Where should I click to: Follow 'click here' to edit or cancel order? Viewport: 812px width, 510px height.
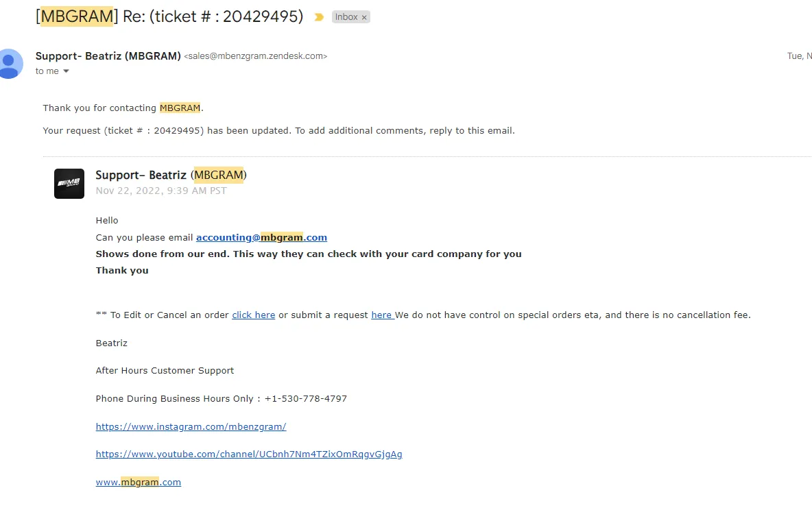pyautogui.click(x=253, y=315)
